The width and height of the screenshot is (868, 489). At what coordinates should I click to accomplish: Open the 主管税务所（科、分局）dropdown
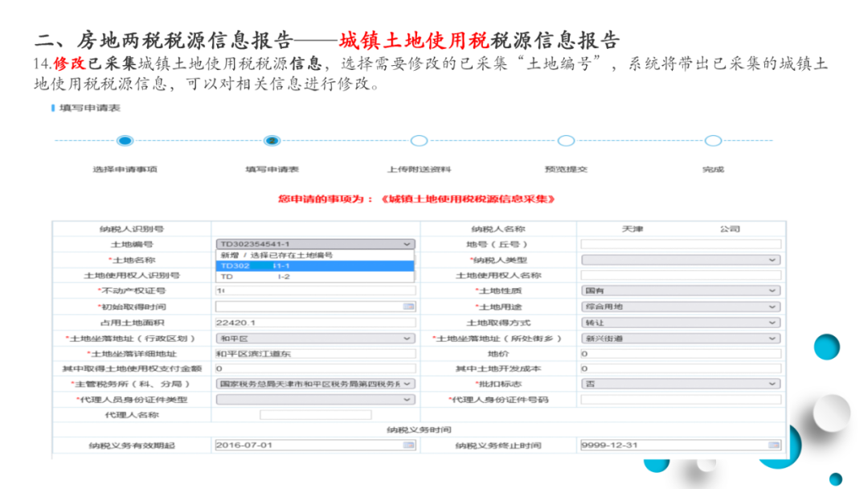click(315, 384)
